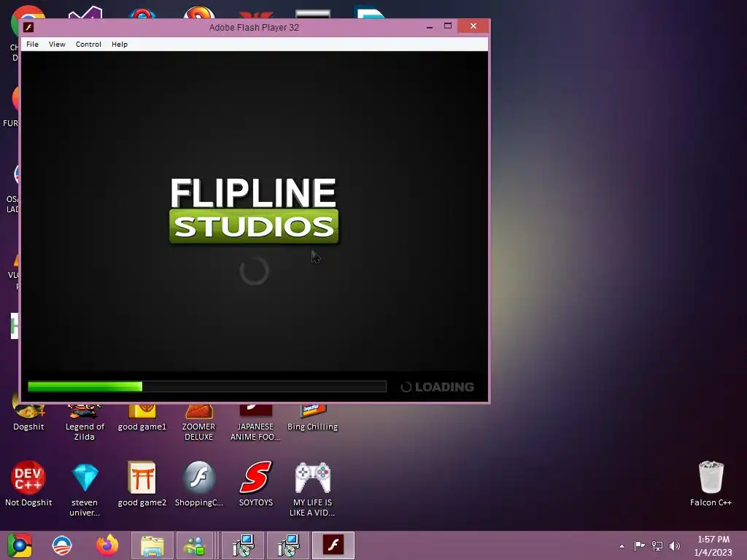The width and height of the screenshot is (747, 560).
Task: Open the View menu in Flash Player
Action: coord(57,44)
